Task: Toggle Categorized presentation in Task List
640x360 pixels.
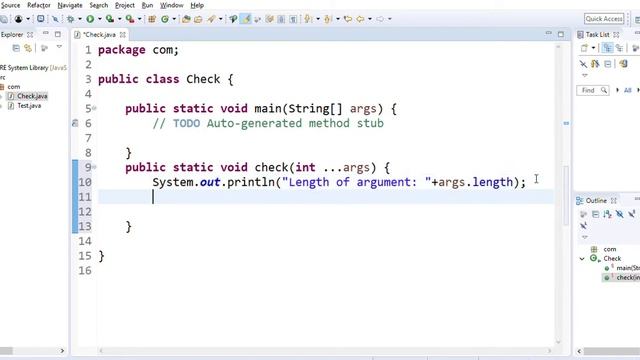Action: [x=607, y=48]
